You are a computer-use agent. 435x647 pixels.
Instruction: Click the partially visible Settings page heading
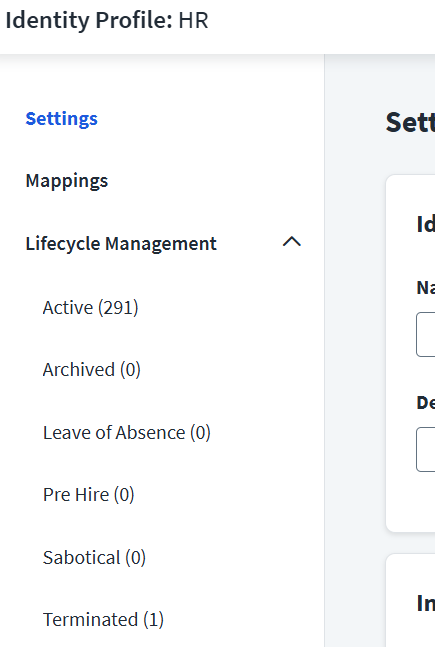410,123
